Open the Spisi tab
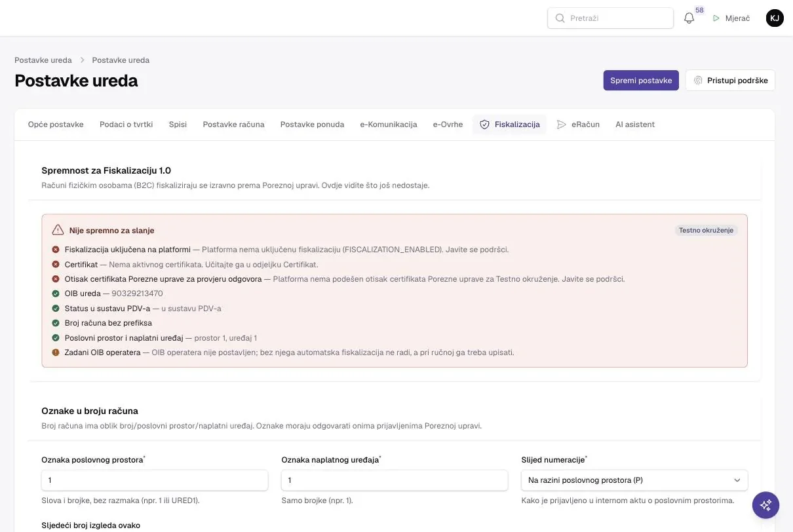793x532 pixels. [x=178, y=124]
